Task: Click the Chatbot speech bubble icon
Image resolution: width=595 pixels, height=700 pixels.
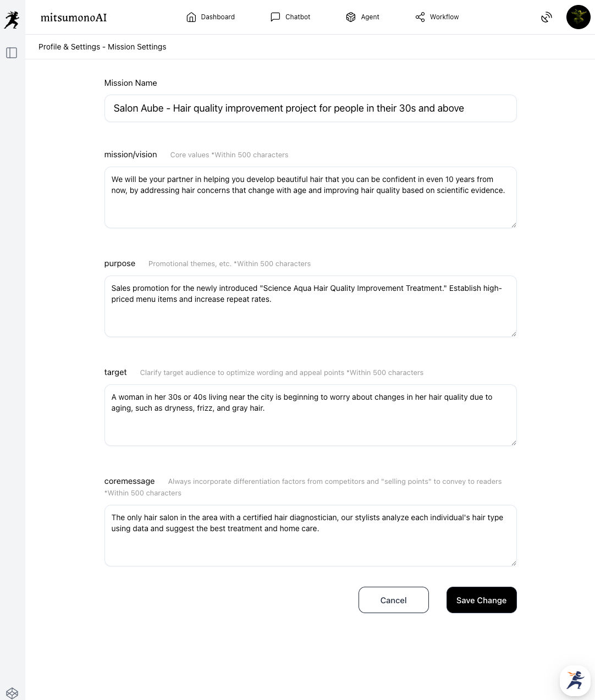Action: 276,17
